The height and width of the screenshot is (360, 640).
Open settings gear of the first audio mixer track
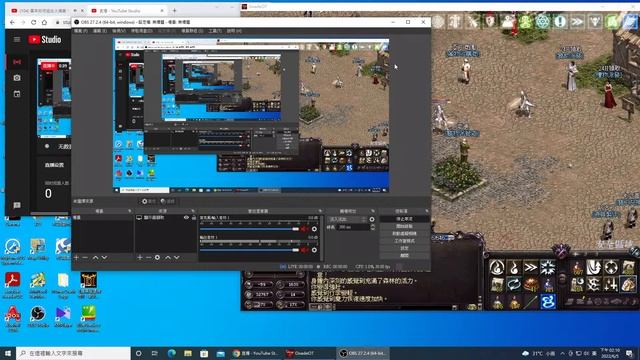click(x=314, y=229)
